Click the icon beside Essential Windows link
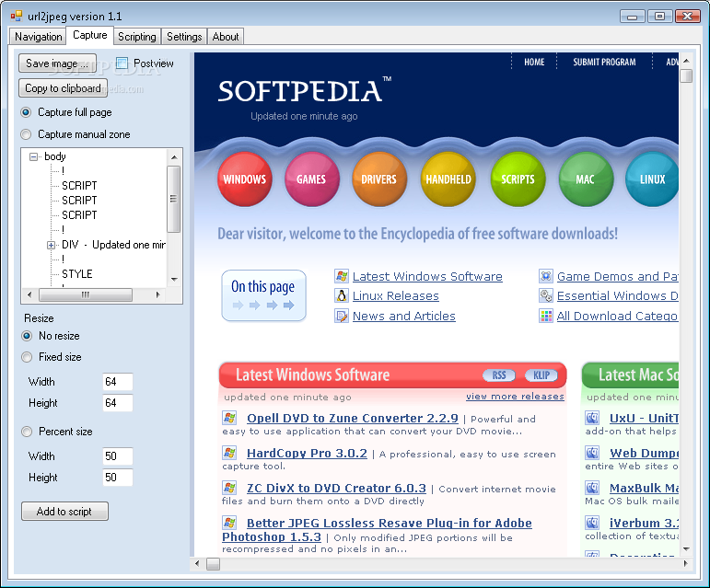 pos(546,295)
